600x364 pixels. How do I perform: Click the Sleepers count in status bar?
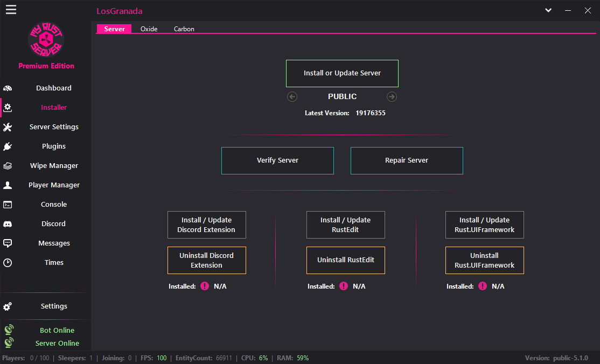coord(75,358)
